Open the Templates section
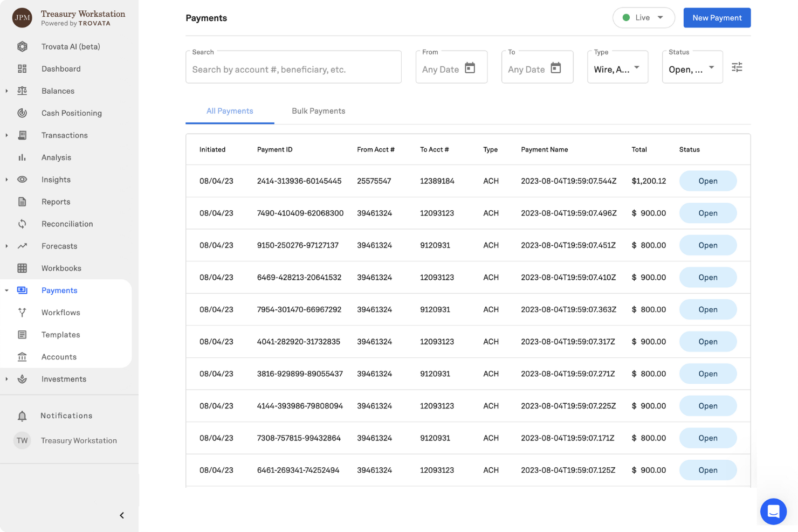 [x=59, y=334]
